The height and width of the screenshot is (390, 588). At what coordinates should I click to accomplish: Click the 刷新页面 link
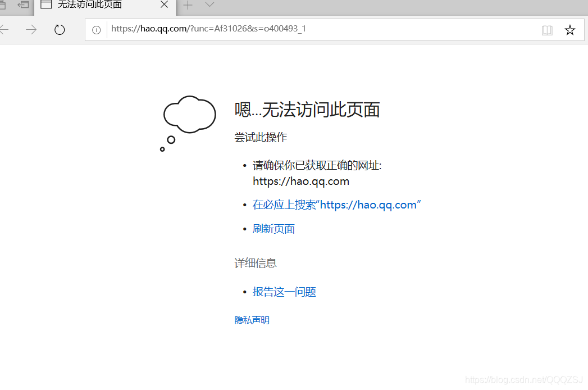[274, 229]
